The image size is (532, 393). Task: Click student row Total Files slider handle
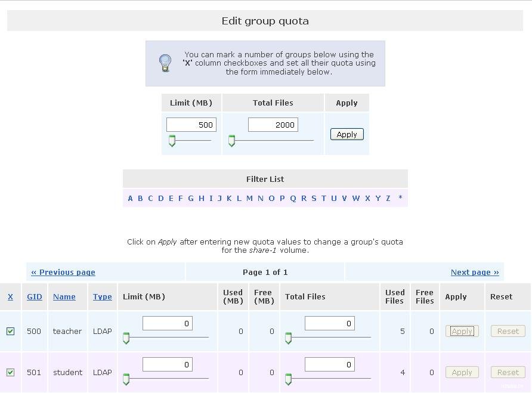289,379
